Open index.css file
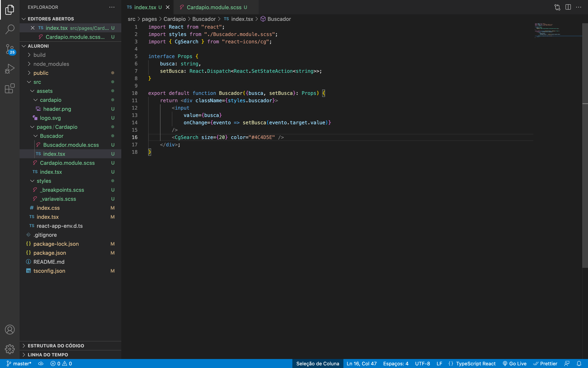The image size is (588, 368). click(70, 208)
